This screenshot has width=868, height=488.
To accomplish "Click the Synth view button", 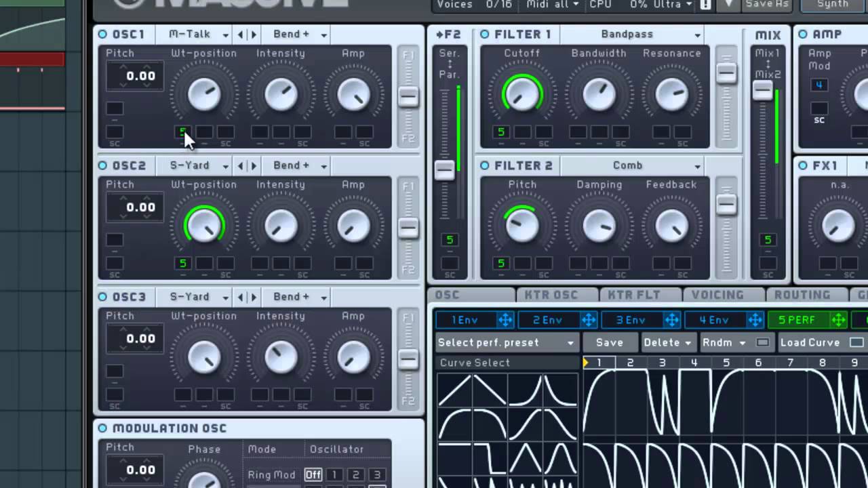I will click(833, 5).
